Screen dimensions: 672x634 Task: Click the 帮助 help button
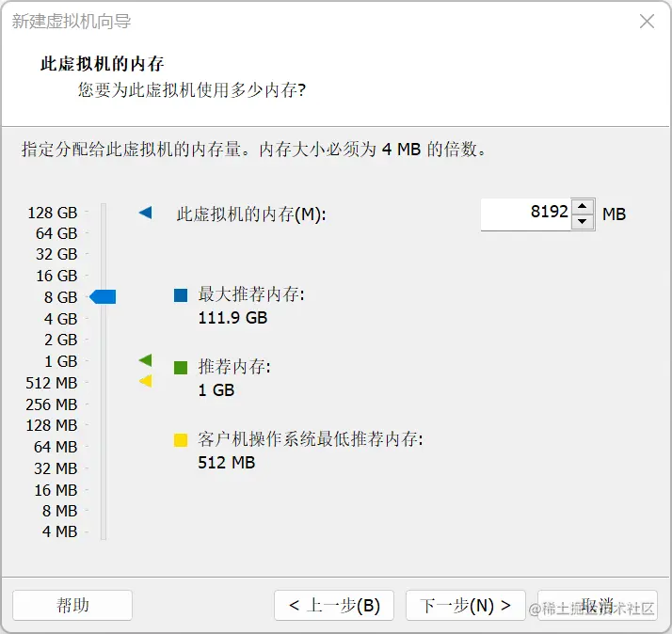[x=72, y=605]
